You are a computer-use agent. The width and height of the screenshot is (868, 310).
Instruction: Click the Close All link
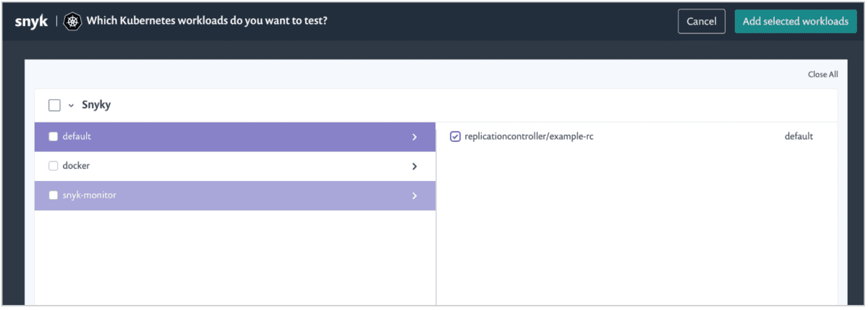[823, 75]
